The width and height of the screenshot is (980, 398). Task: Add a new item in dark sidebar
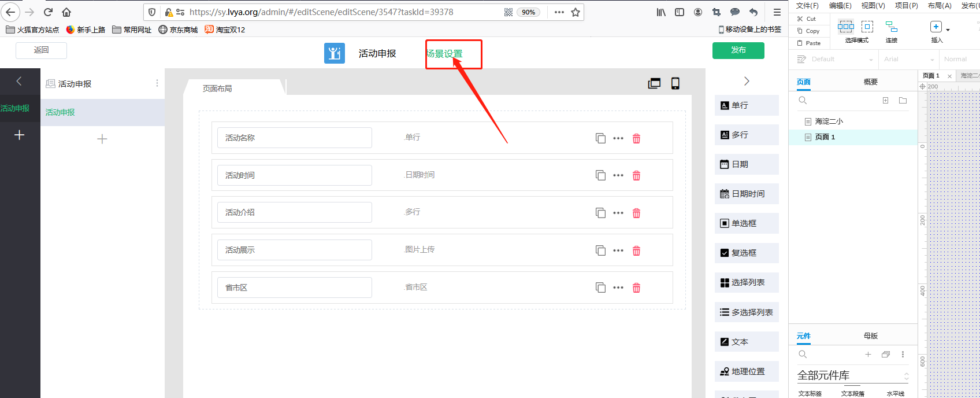coord(19,135)
